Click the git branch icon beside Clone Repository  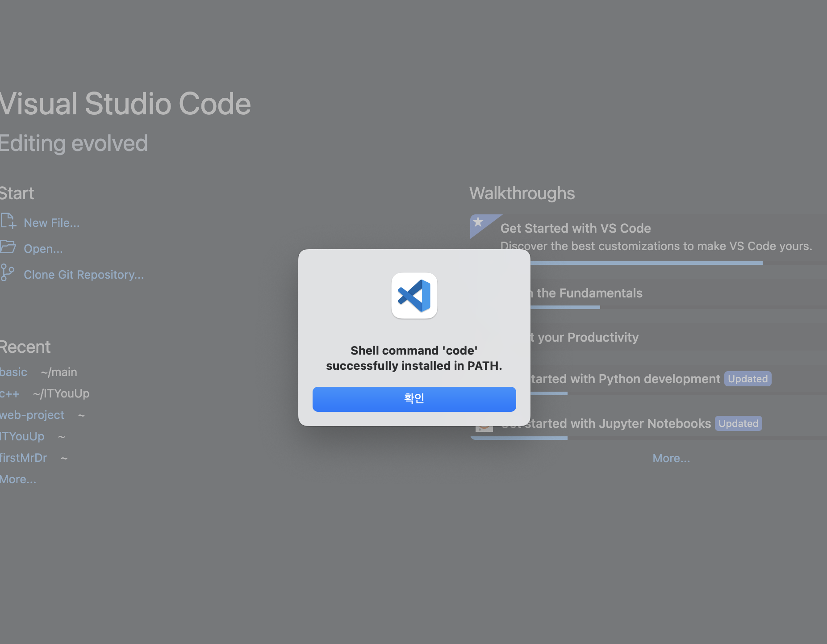(x=7, y=272)
